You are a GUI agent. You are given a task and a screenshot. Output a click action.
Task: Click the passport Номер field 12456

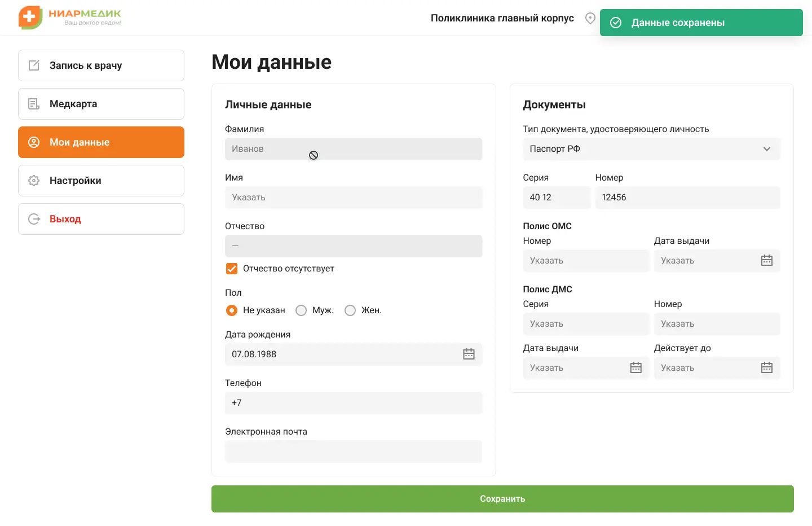tap(687, 198)
